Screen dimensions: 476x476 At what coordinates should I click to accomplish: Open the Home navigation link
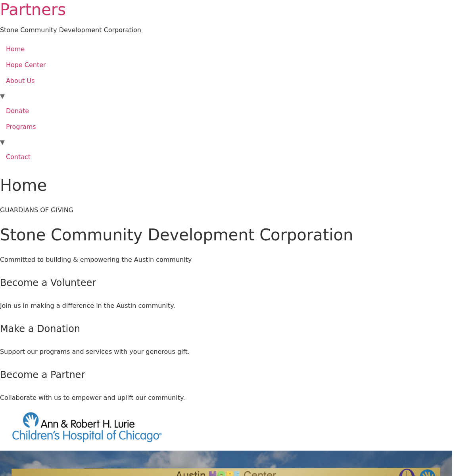15,49
